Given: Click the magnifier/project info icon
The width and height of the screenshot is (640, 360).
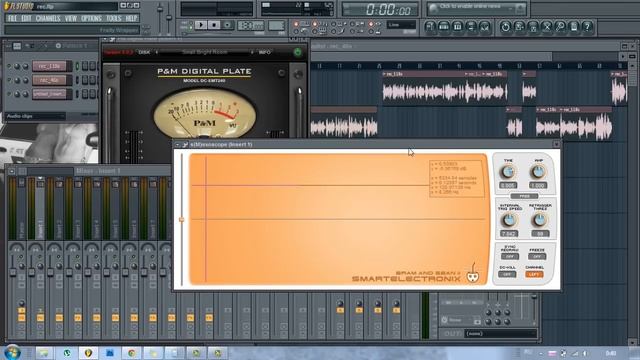Looking at the screenshot, I should [x=560, y=27].
